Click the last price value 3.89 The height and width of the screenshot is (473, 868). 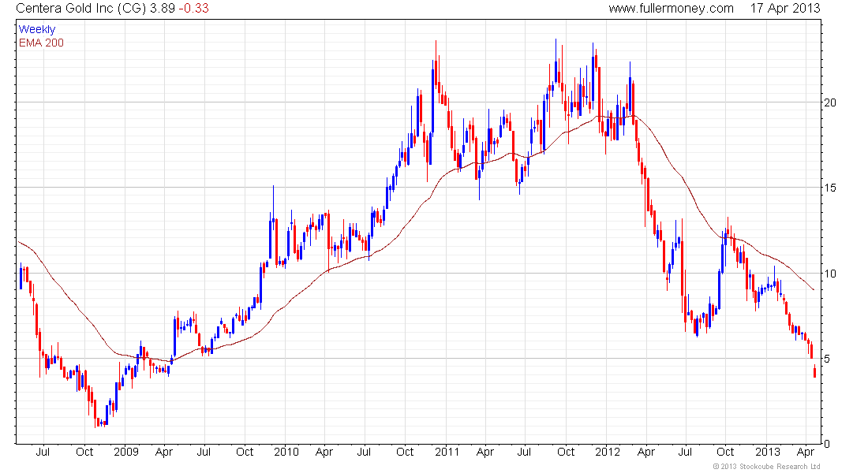(x=163, y=9)
